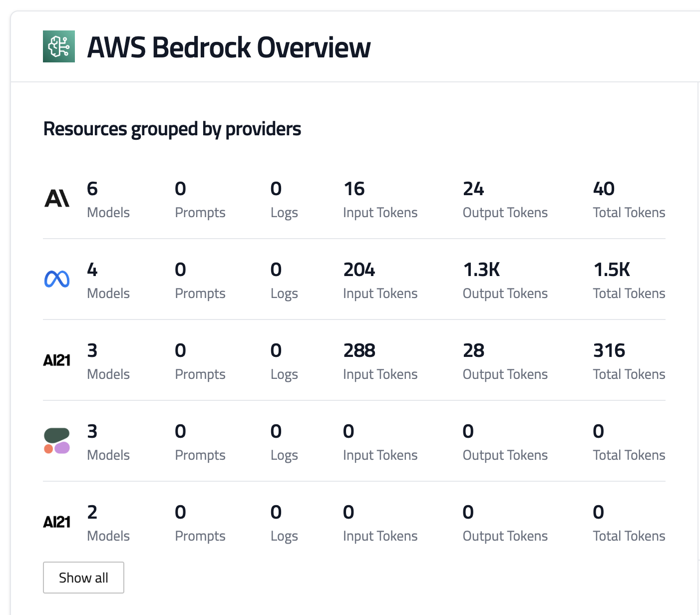
Task: Select the 24 Output Tokens stat
Action: click(505, 200)
